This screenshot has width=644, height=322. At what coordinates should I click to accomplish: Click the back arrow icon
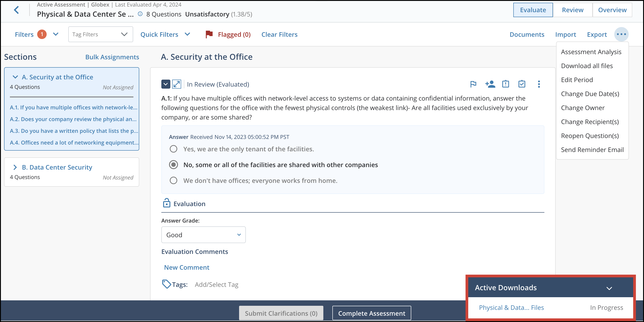pyautogui.click(x=16, y=10)
